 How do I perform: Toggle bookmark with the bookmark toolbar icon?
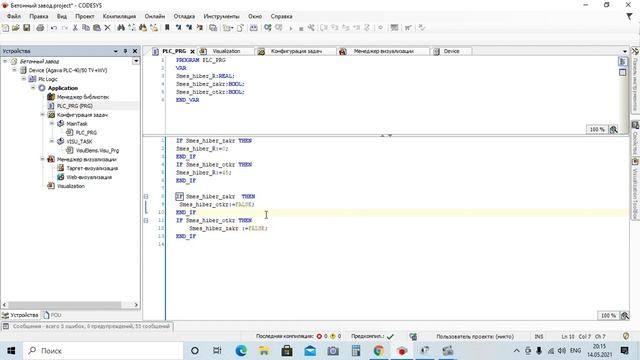click(167, 28)
